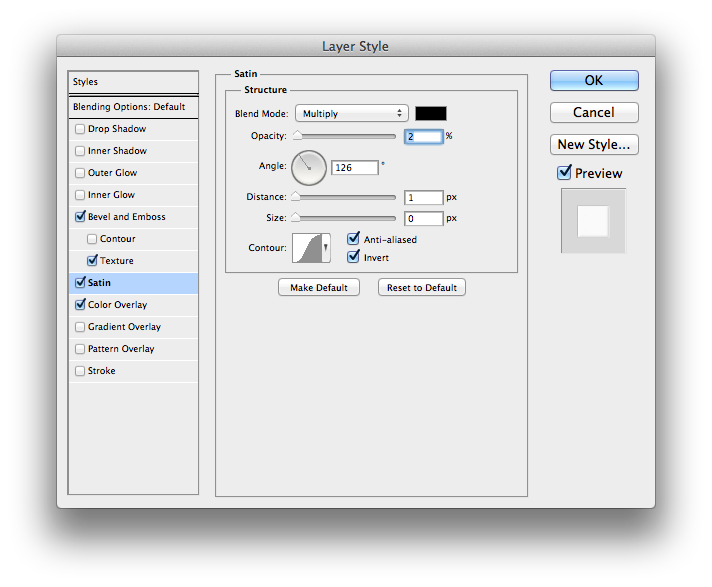Uncheck Bevel and Emboss checkbox
Viewport: 712px width, 587px height.
pos(80,217)
